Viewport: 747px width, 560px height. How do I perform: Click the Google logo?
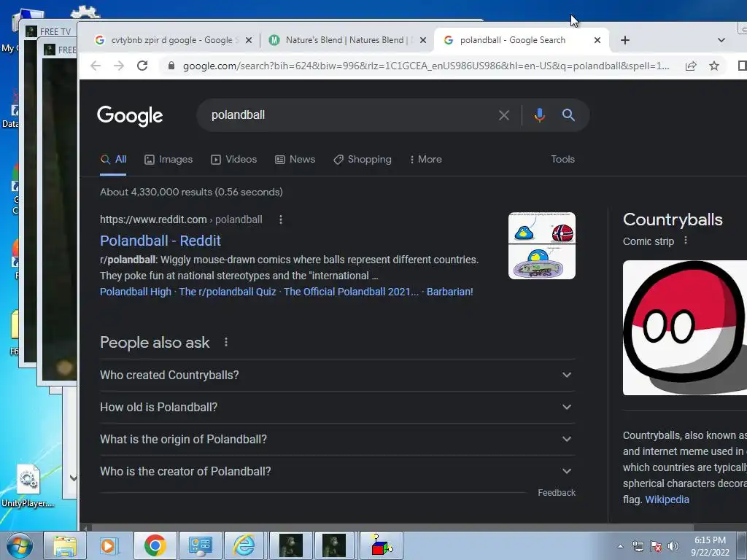pos(130,116)
